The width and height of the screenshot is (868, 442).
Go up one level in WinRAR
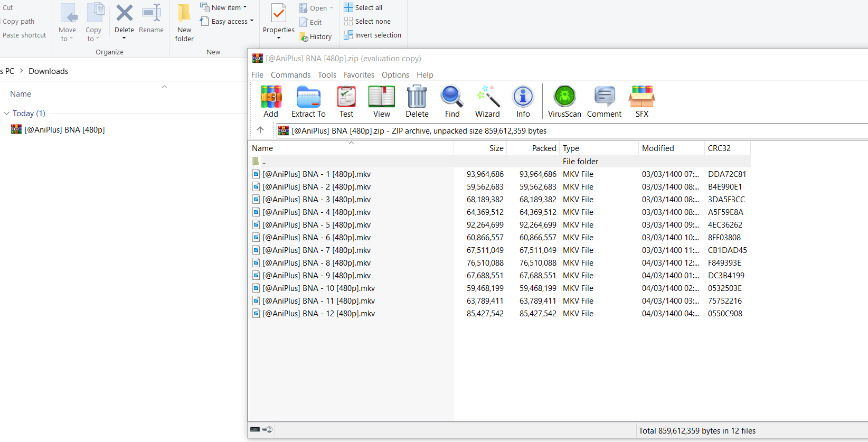pos(260,130)
